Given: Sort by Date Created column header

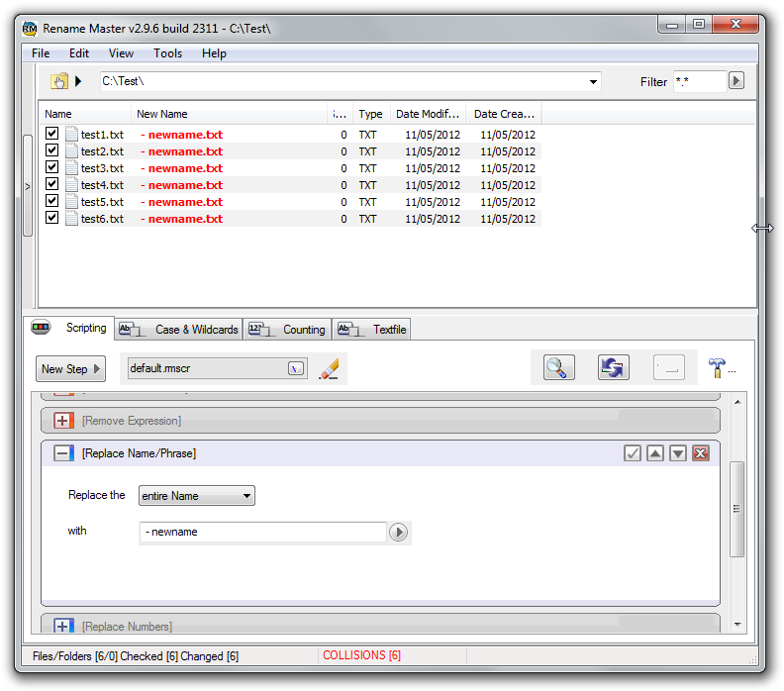Looking at the screenshot, I should [x=504, y=114].
